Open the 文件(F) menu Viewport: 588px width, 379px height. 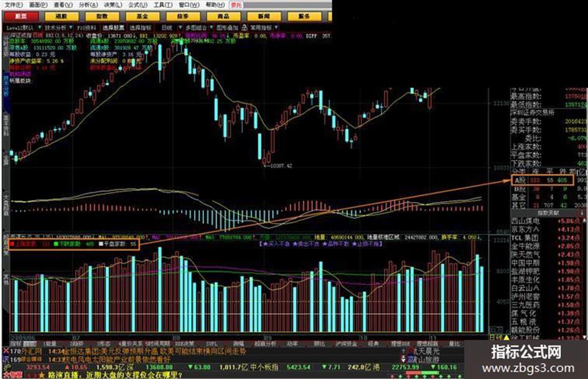click(14, 5)
